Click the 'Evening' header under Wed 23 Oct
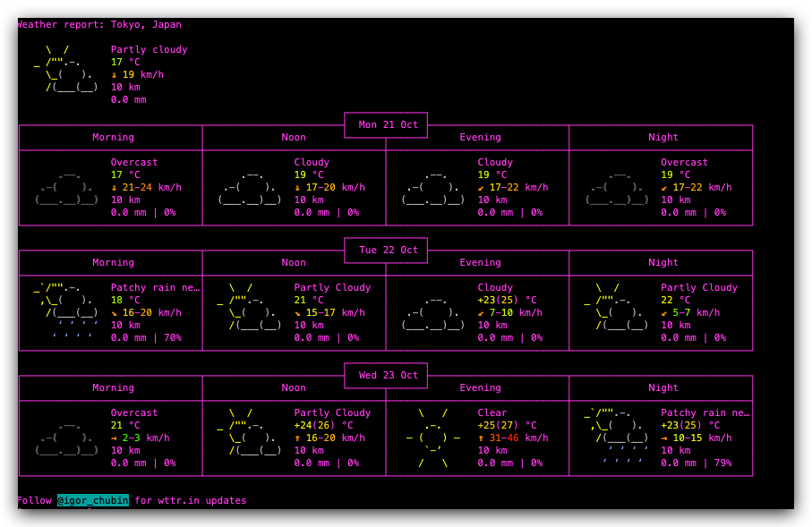This screenshot has width=812, height=527. tap(480, 387)
